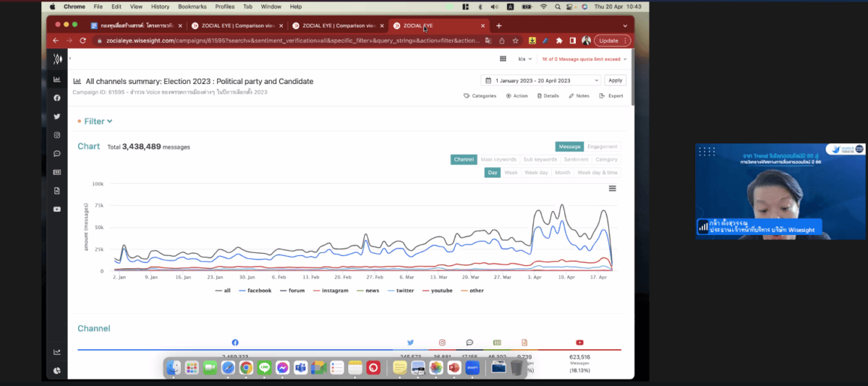The height and width of the screenshot is (386, 868).
Task: Click the Apply button
Action: (x=615, y=80)
